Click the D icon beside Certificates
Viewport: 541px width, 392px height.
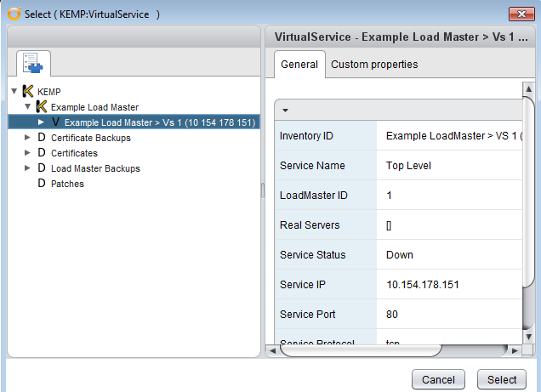click(42, 153)
